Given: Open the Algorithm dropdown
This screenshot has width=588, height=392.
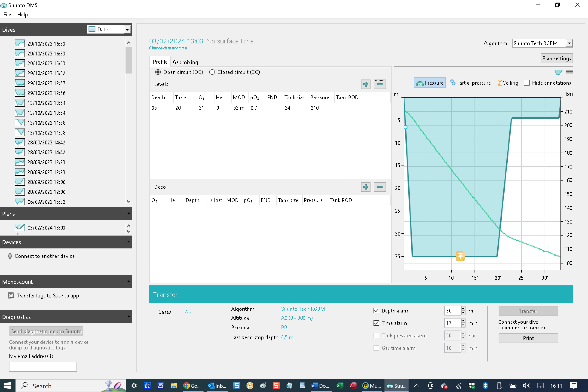Looking at the screenshot, I should pos(569,43).
